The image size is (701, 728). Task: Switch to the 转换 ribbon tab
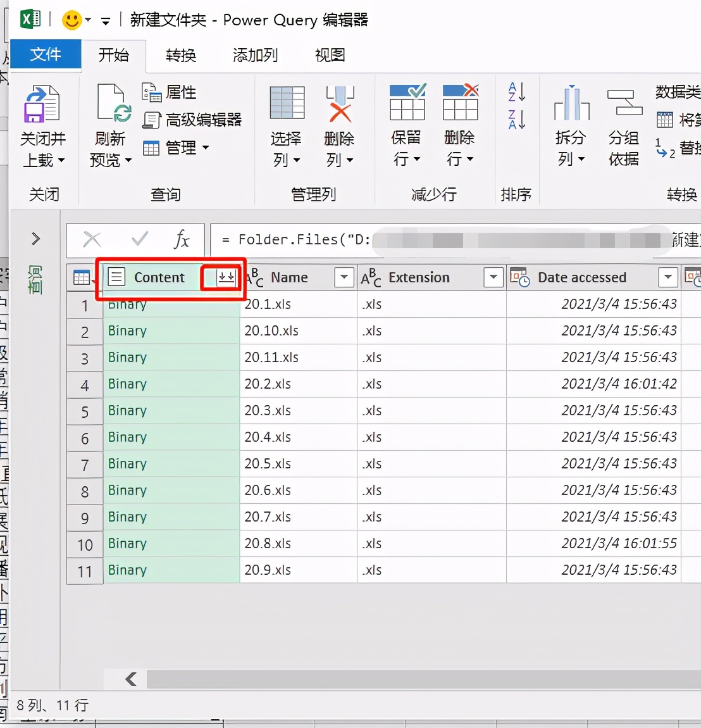click(181, 55)
